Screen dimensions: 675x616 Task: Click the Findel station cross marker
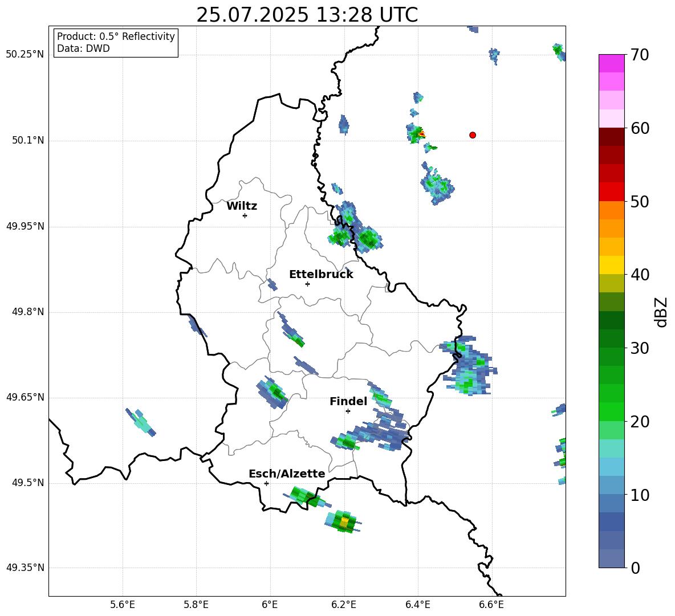(x=348, y=411)
